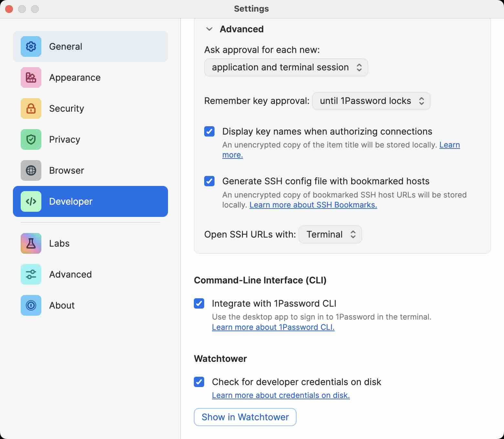504x439 pixels.
Task: Open the Open SSH URLs with dropdown
Action: tap(330, 234)
